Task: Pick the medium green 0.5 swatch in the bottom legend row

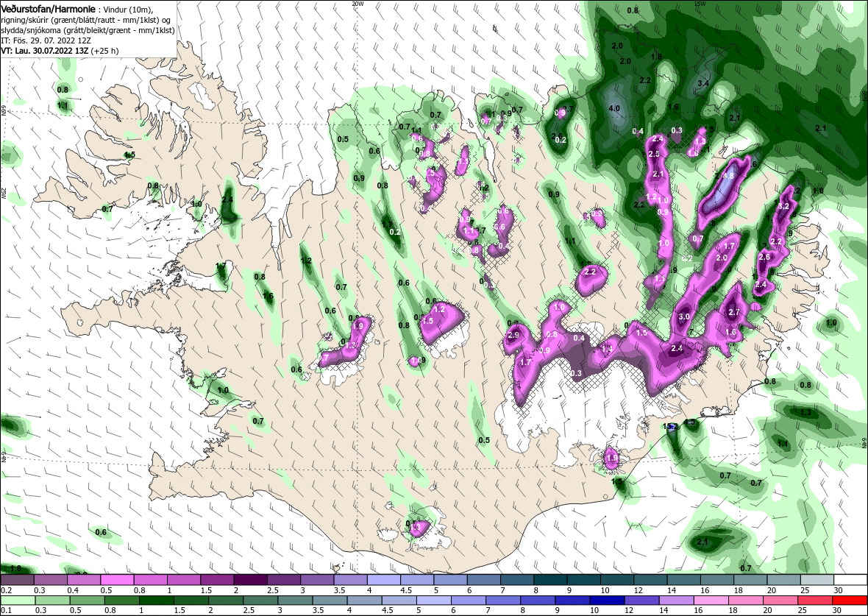Action: point(87,601)
